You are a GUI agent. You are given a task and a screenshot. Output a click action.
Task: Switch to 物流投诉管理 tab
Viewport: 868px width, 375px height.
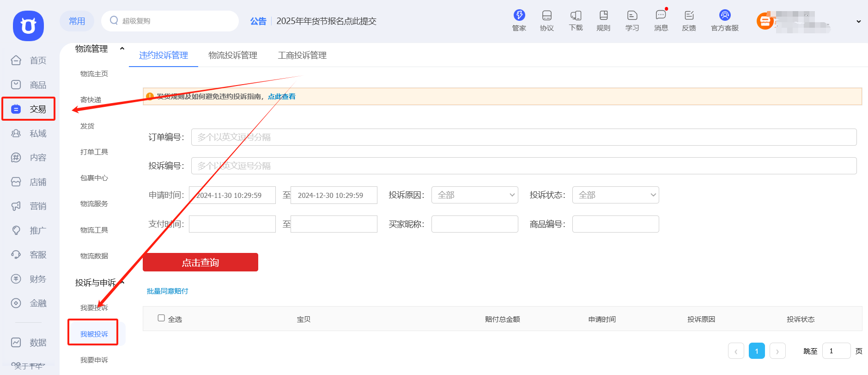[x=233, y=55]
